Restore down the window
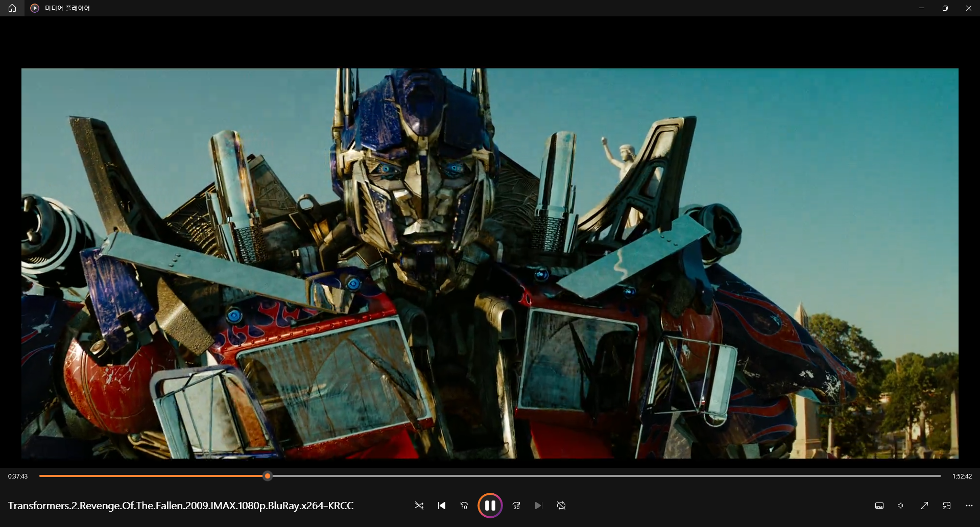Viewport: 980px width, 527px height. point(945,8)
